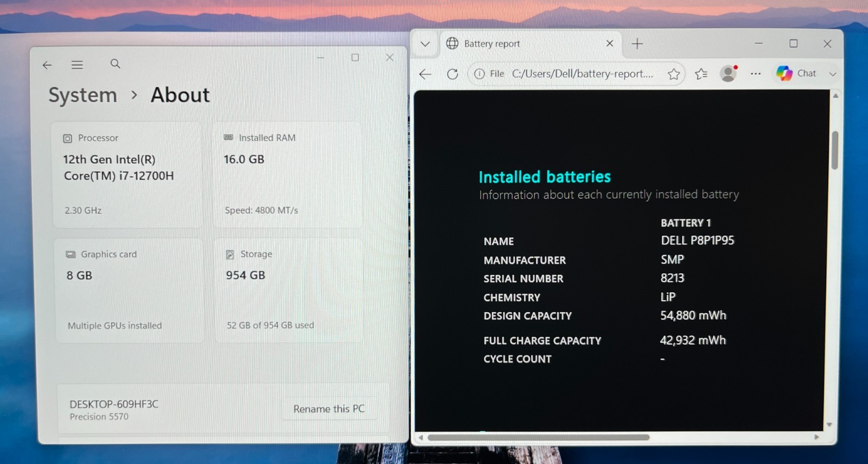Click the vertical scrollbar thumb in Edge
868x464 pixels.
pyautogui.click(x=835, y=150)
